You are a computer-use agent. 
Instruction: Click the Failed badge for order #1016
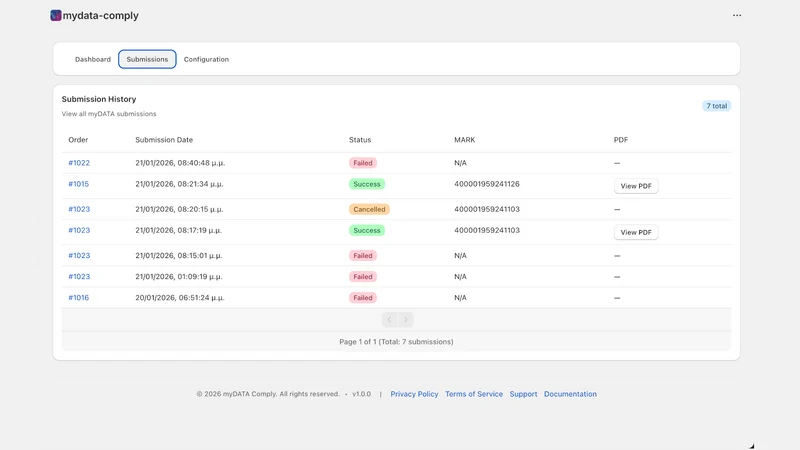pos(363,297)
